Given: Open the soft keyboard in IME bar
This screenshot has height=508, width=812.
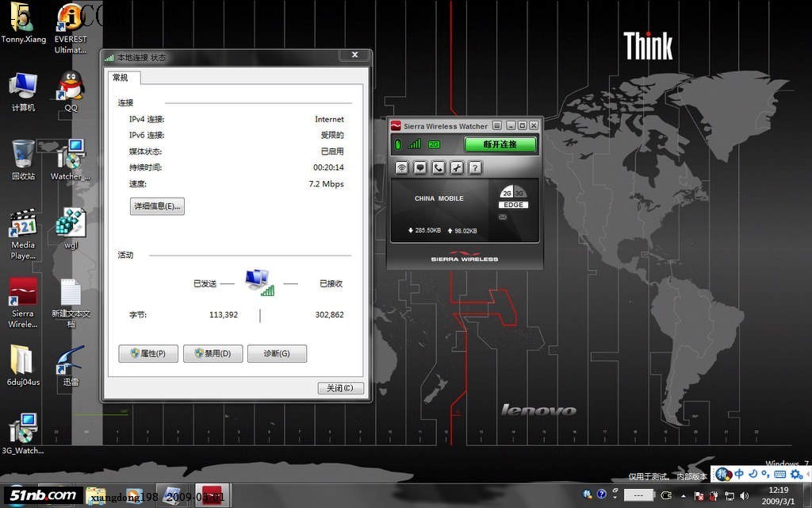Looking at the screenshot, I should [780, 475].
